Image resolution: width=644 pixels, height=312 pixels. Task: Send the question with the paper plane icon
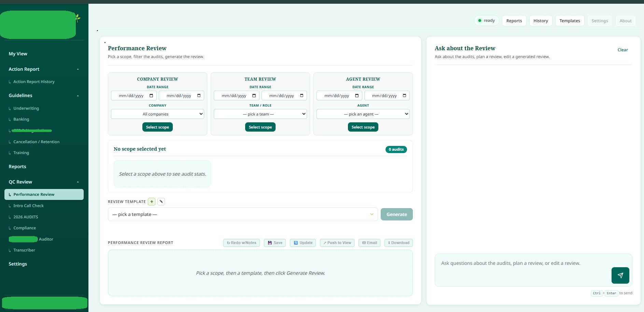coord(620,275)
